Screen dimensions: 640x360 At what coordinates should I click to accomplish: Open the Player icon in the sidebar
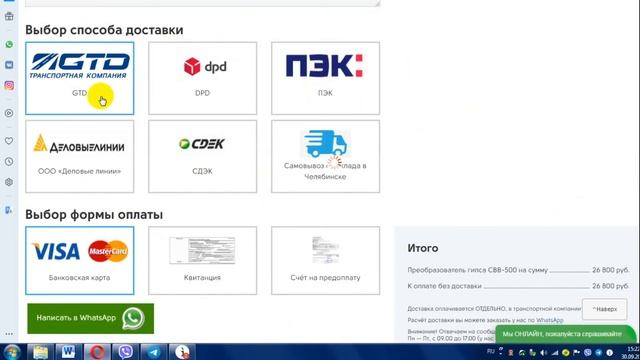[x=9, y=113]
